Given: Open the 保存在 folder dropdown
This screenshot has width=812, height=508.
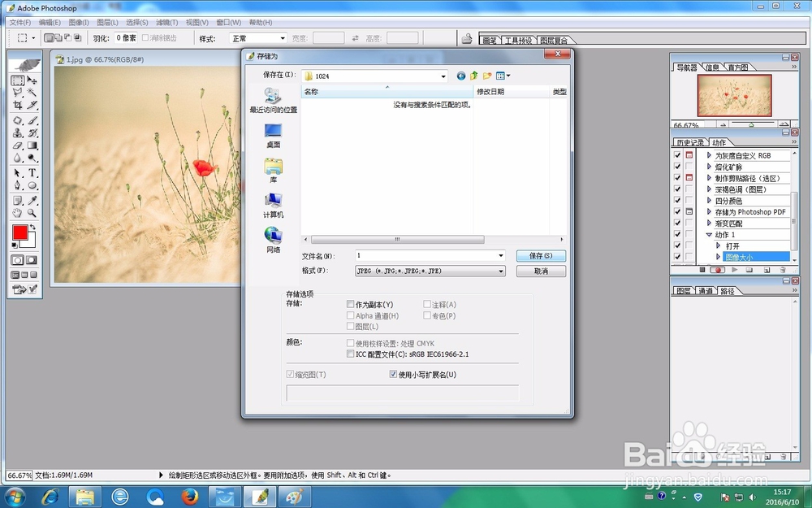Looking at the screenshot, I should pos(443,76).
